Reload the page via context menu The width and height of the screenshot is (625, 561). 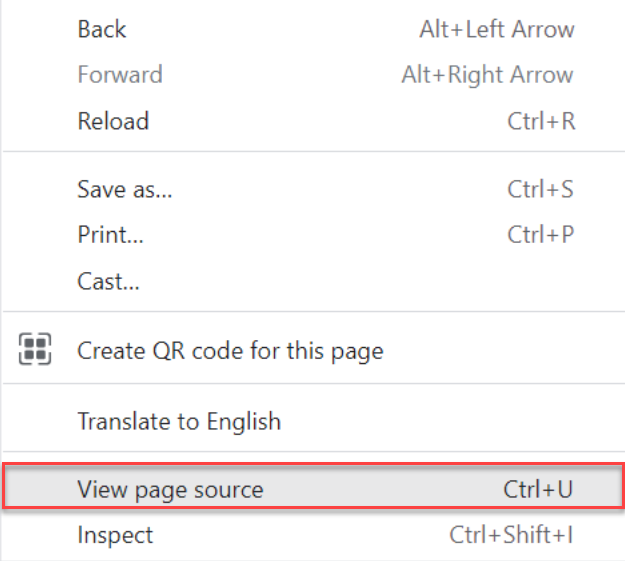tap(313, 121)
